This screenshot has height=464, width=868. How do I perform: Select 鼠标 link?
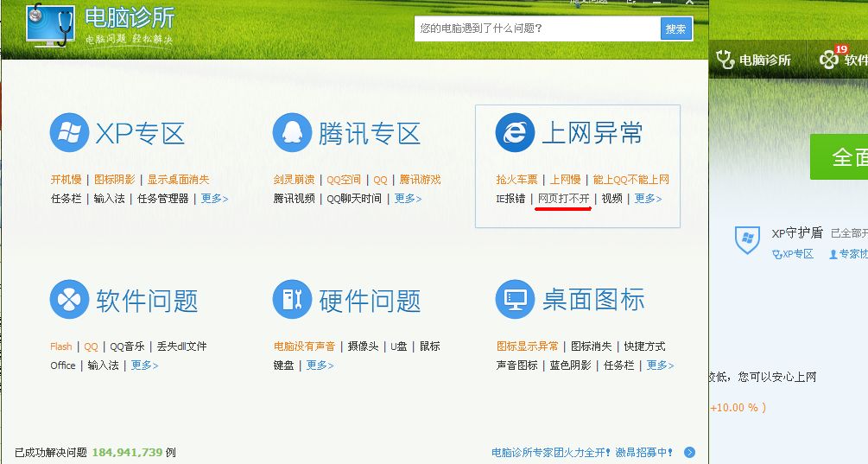[x=429, y=346]
